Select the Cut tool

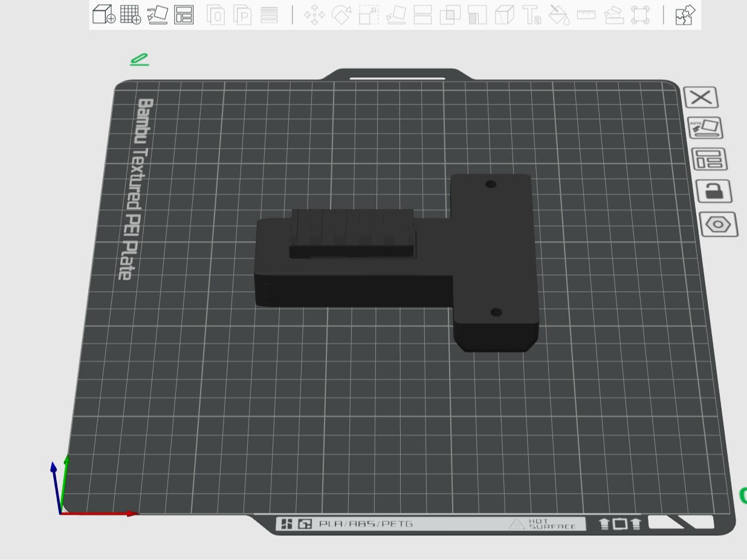click(x=422, y=14)
